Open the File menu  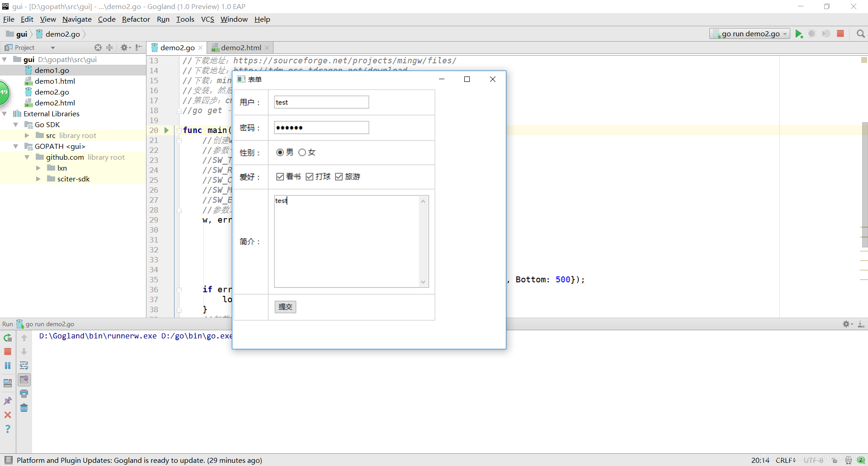(9, 19)
